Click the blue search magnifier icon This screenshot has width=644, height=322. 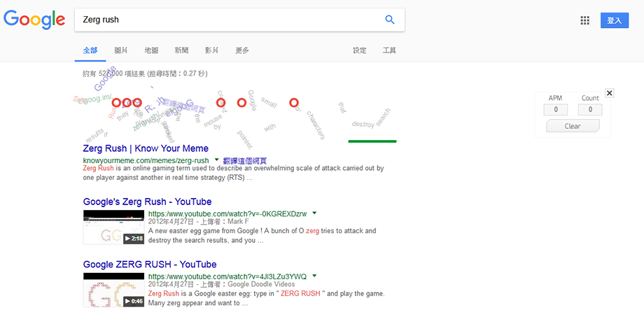coord(390,20)
